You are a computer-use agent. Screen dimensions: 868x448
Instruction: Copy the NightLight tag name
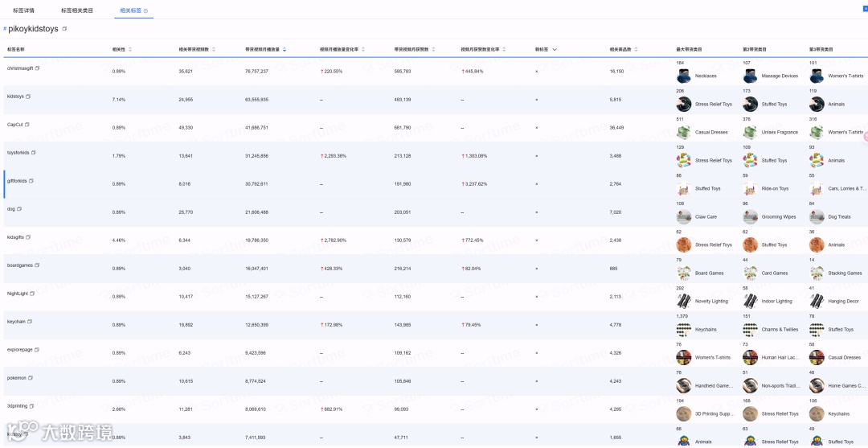pos(33,294)
